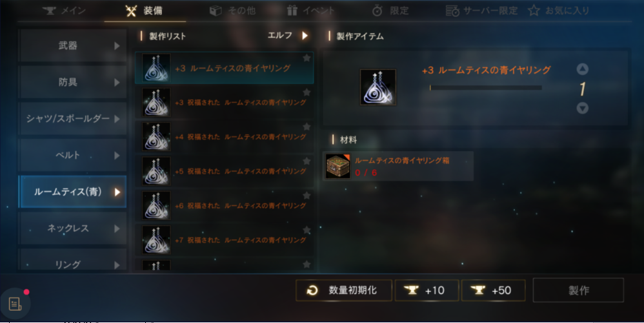
Task: Increase craft quantity with the up arrow
Action: tap(583, 69)
